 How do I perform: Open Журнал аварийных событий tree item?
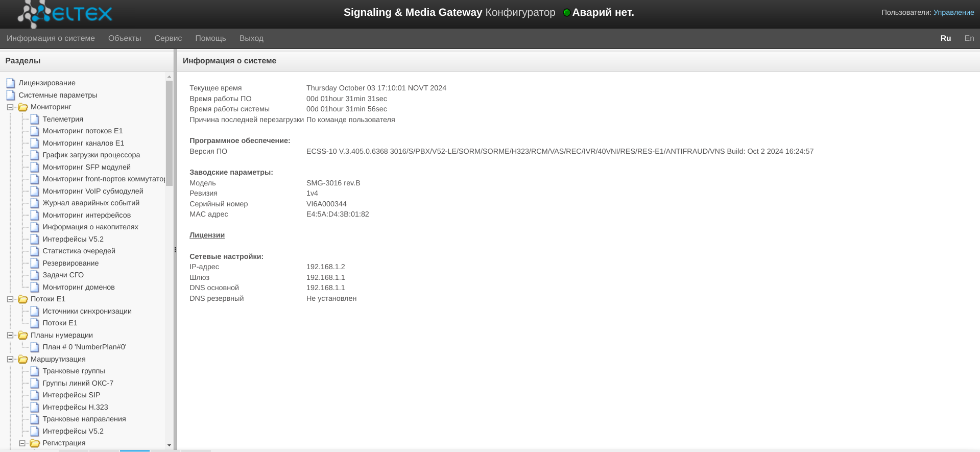pyautogui.click(x=91, y=203)
